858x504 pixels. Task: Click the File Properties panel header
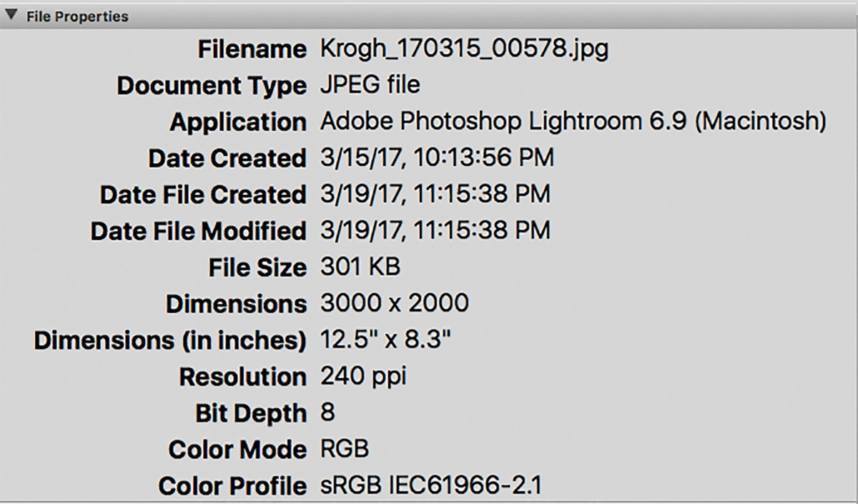429,16
